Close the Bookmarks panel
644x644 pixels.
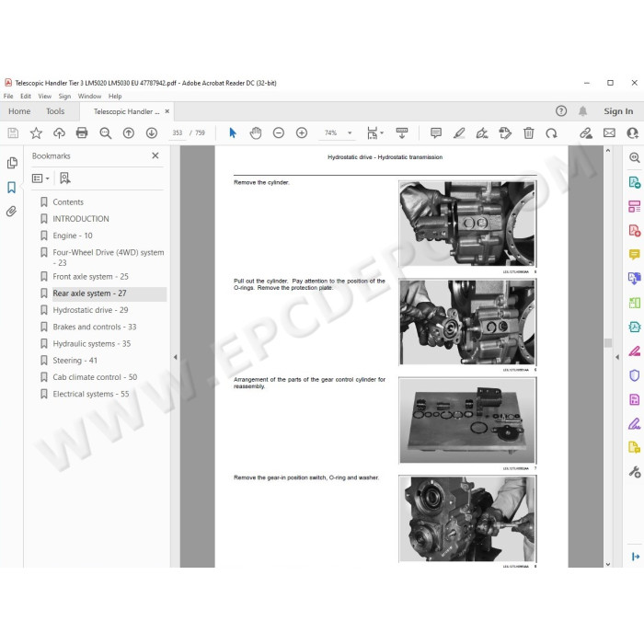155,155
